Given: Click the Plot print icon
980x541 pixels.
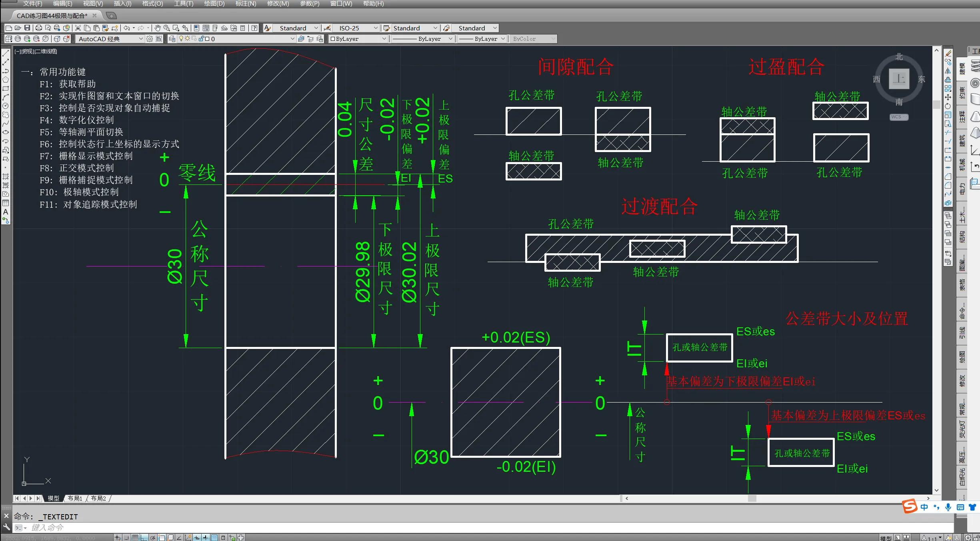Looking at the screenshot, I should [39, 28].
